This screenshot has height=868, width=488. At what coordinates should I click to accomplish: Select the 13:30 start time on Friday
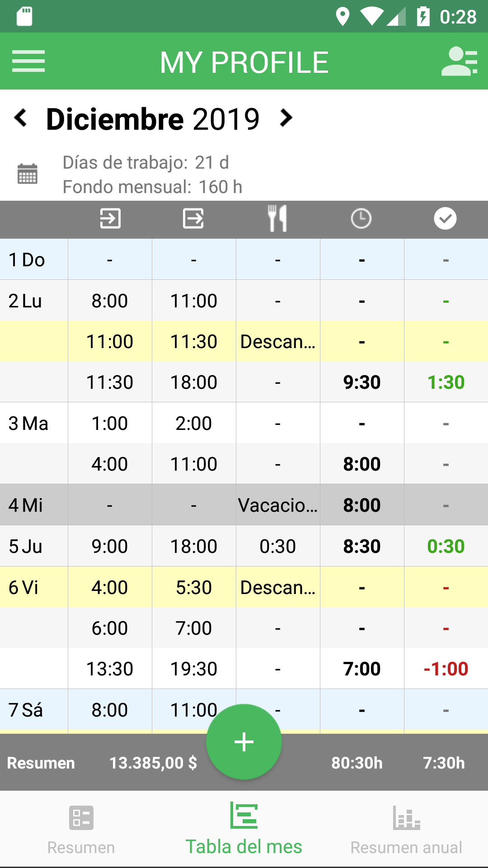pos(110,669)
